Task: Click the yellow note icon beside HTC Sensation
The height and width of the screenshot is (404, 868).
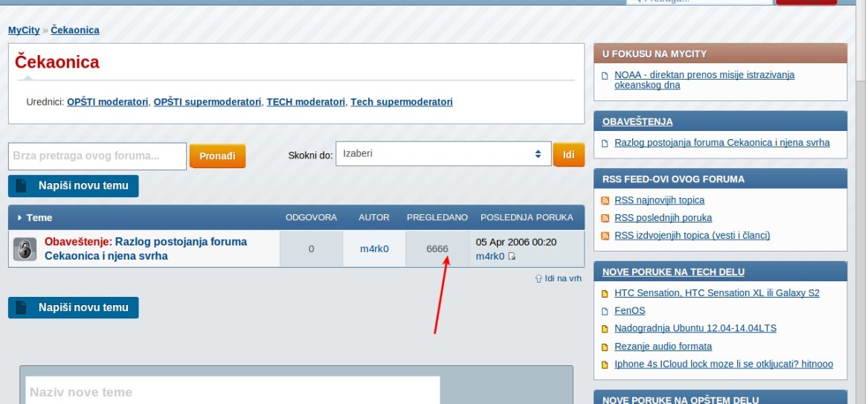Action: coord(605,293)
